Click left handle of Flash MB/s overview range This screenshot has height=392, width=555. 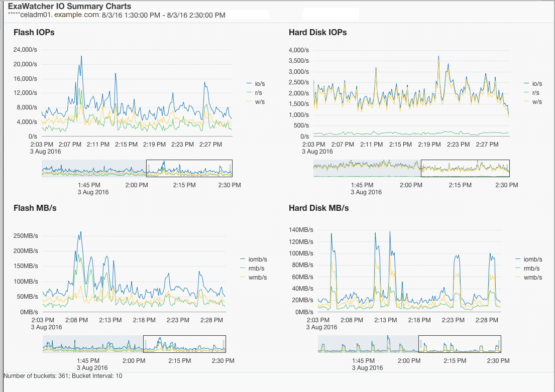[x=146, y=344]
